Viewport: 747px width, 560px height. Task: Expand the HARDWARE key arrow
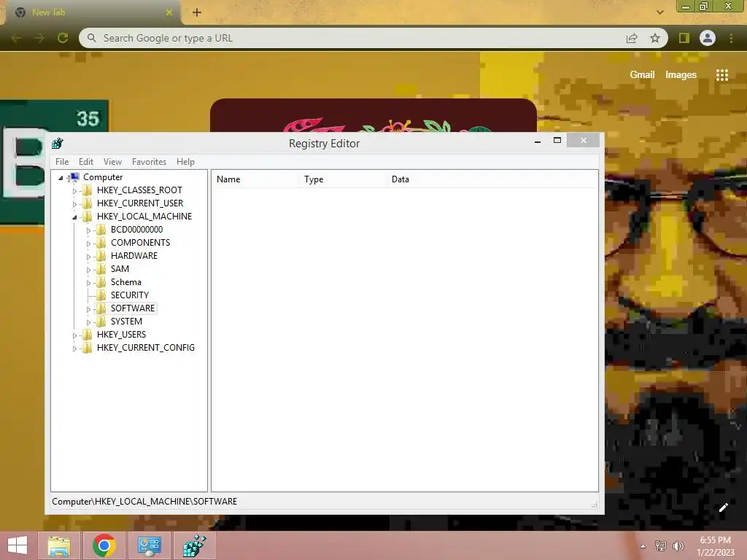pyautogui.click(x=88, y=257)
